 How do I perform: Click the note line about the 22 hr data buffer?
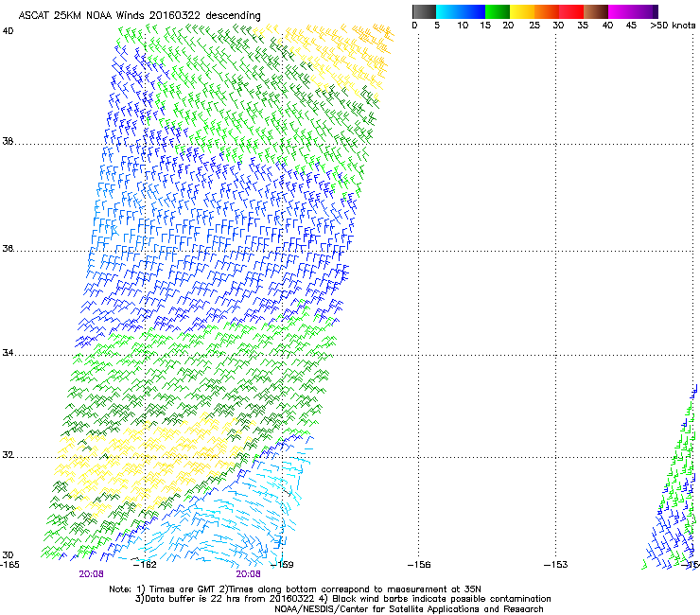342,599
